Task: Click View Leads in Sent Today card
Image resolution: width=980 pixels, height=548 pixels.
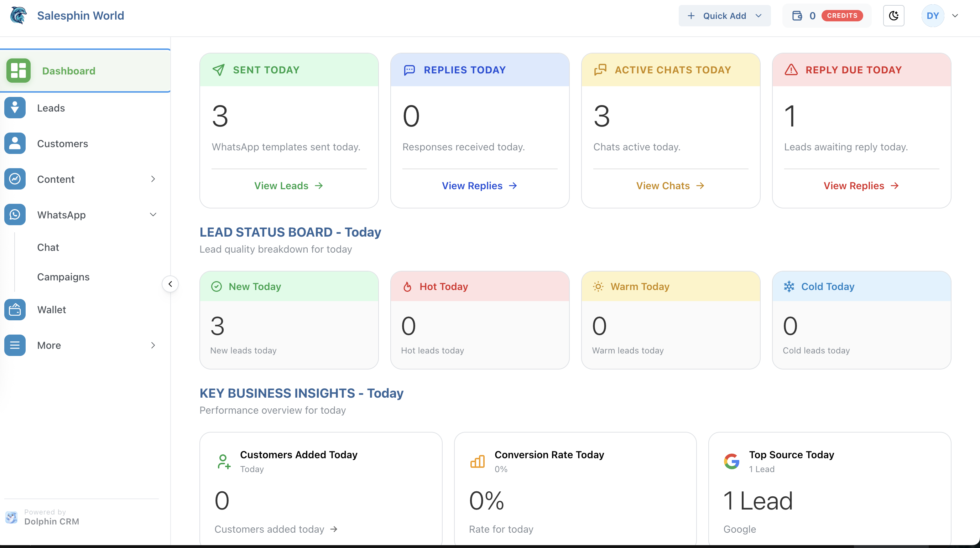Action: pyautogui.click(x=288, y=185)
